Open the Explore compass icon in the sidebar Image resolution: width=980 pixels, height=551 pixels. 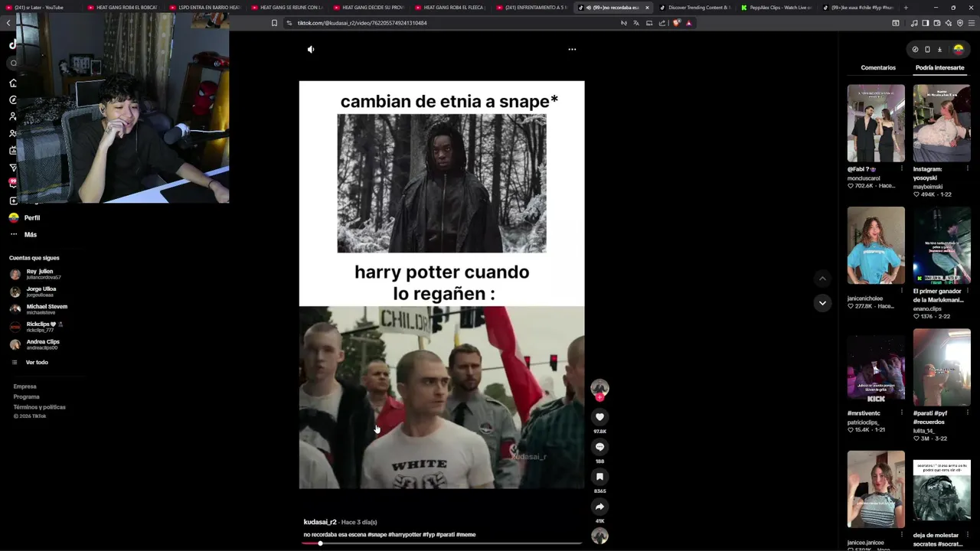13,99
